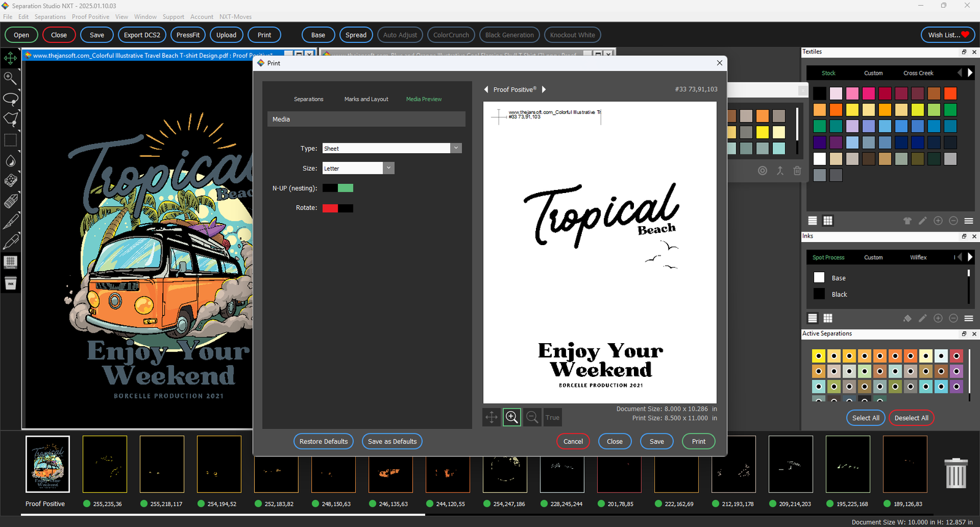The height and width of the screenshot is (527, 980).
Task: Click Export DCS2 toolbar button
Action: [142, 35]
